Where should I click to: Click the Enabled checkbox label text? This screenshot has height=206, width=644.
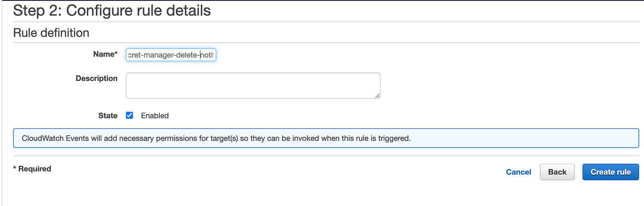coord(155,116)
